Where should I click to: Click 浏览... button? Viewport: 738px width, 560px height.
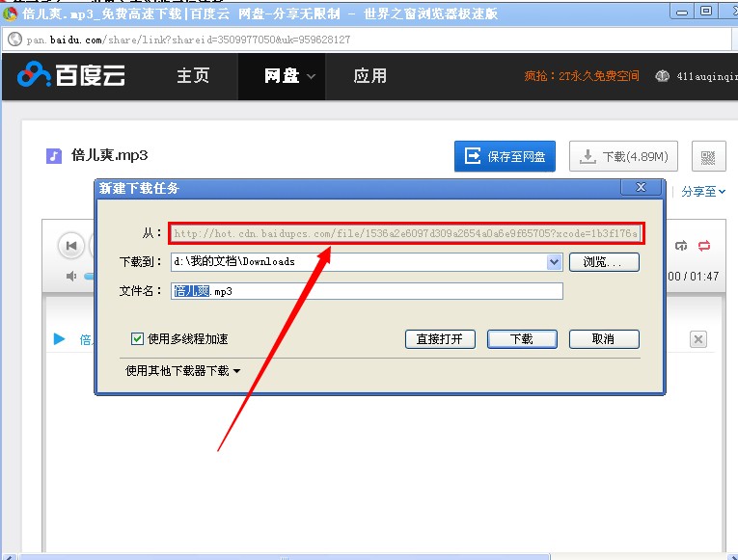604,262
